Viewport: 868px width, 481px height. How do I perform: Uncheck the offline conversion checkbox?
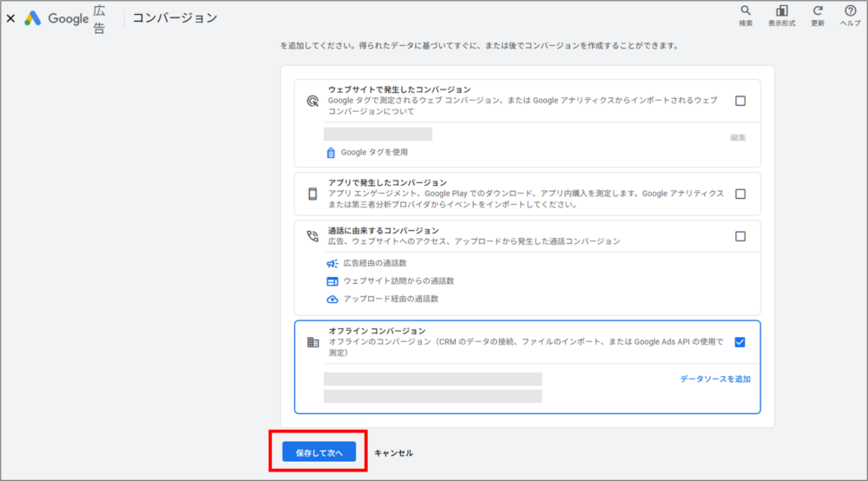click(x=740, y=342)
